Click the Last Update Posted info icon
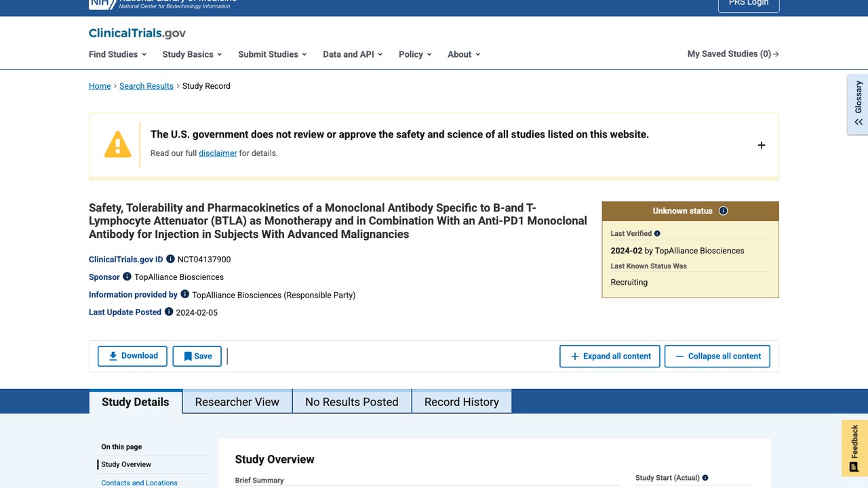Screen dimensions: 868x488 [x=169, y=312]
